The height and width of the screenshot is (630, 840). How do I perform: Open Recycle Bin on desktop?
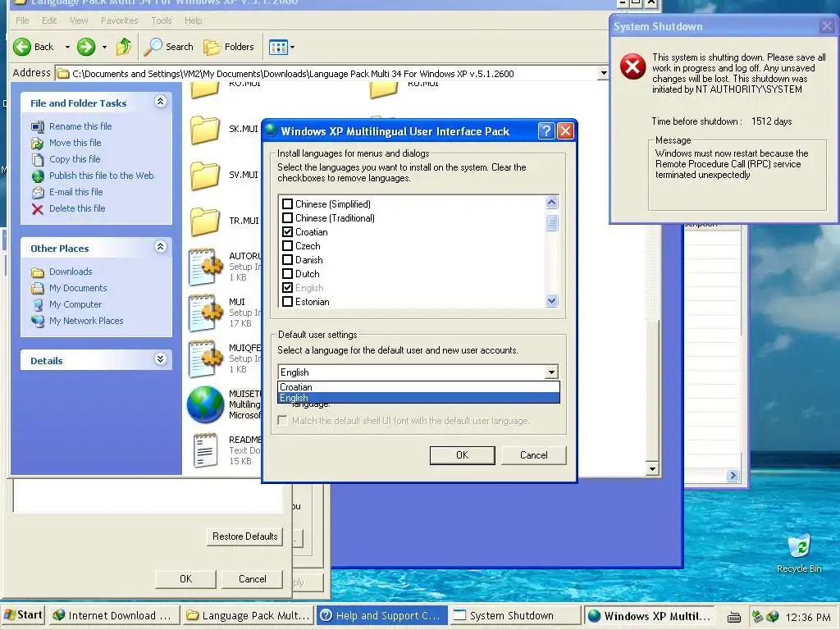pos(799,546)
